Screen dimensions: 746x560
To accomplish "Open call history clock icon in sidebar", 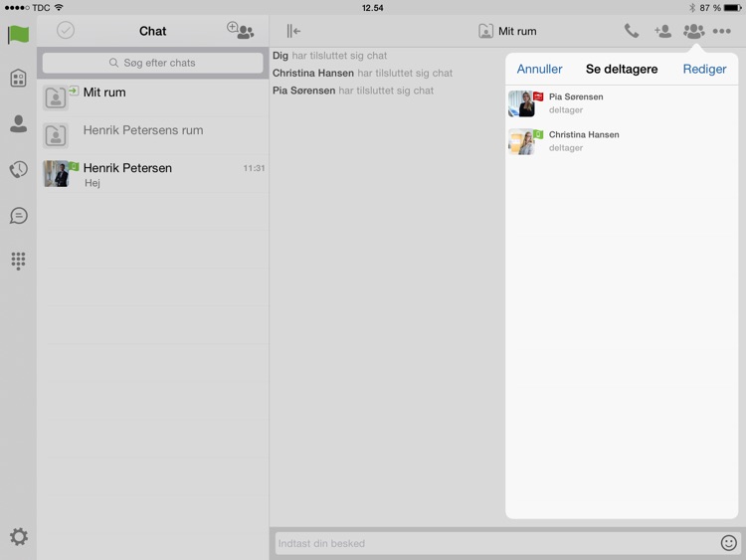I will [x=18, y=169].
